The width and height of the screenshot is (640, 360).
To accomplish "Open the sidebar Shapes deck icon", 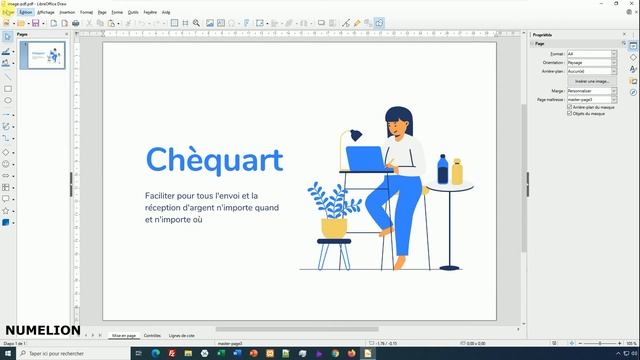I will [x=633, y=58].
